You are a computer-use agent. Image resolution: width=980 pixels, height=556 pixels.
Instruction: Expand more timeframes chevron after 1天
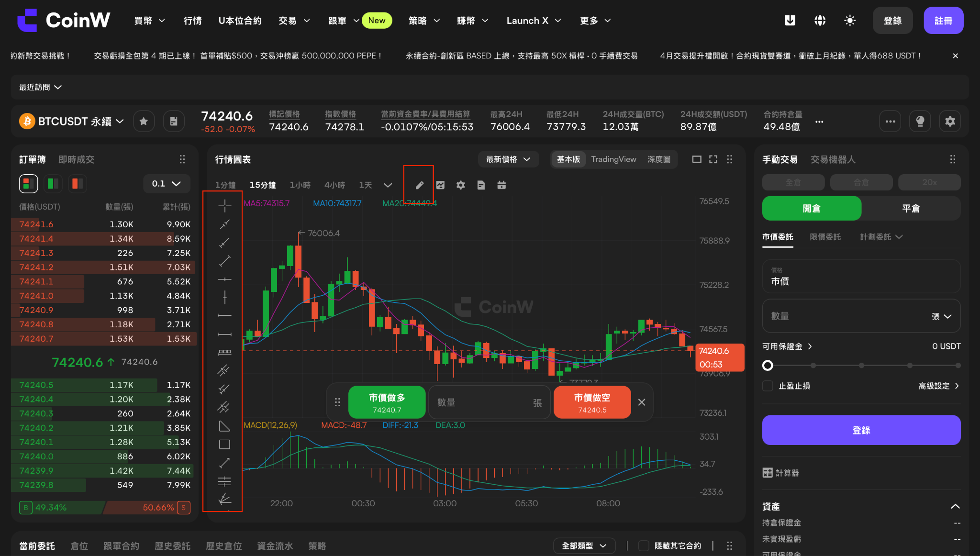388,185
